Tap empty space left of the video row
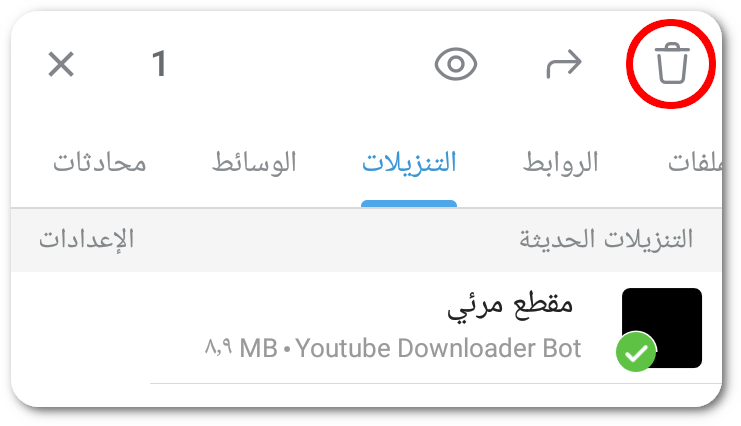 point(104,329)
